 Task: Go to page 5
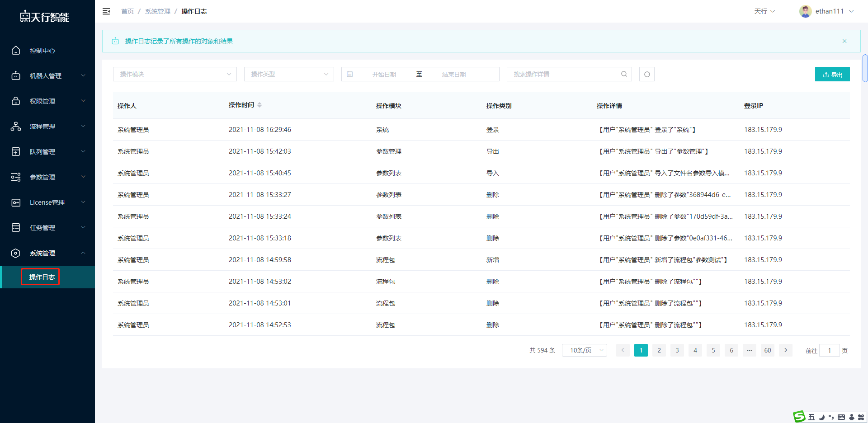pos(713,350)
